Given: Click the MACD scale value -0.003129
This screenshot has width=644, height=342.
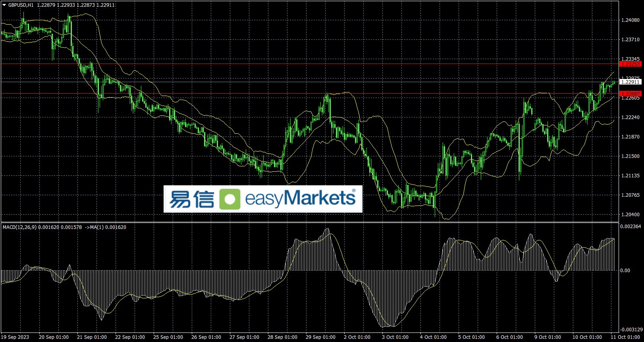Looking at the screenshot, I should [x=632, y=330].
